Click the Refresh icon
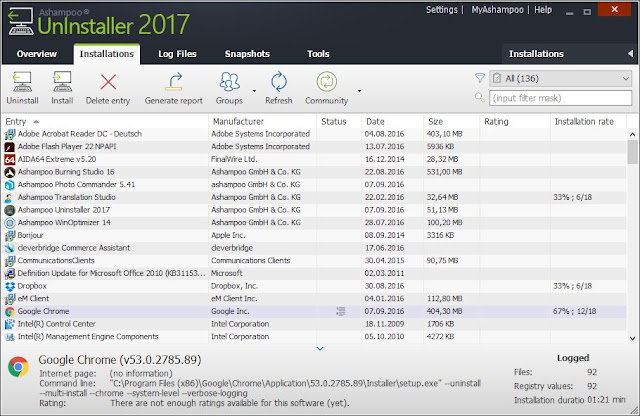Screen dimensions: 640x416 coord(279,81)
